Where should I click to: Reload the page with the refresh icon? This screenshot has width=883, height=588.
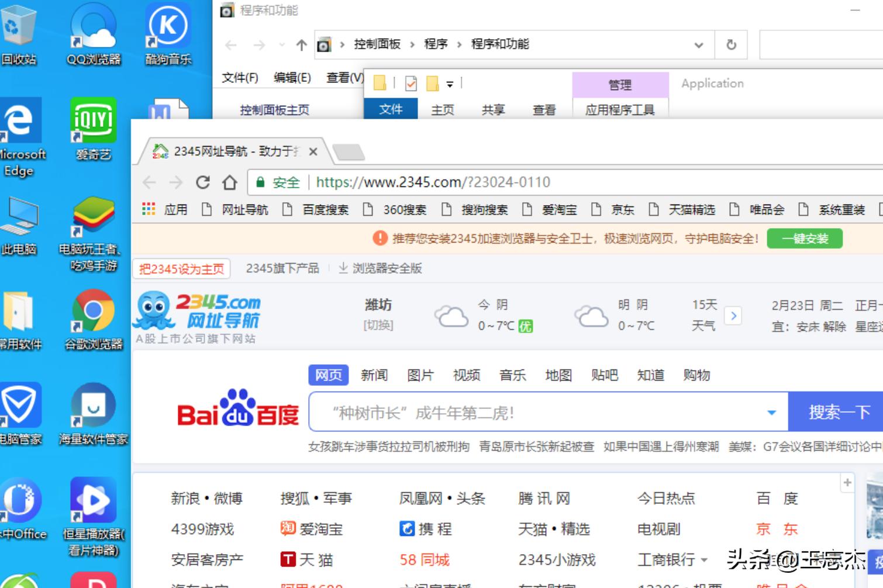pyautogui.click(x=203, y=182)
